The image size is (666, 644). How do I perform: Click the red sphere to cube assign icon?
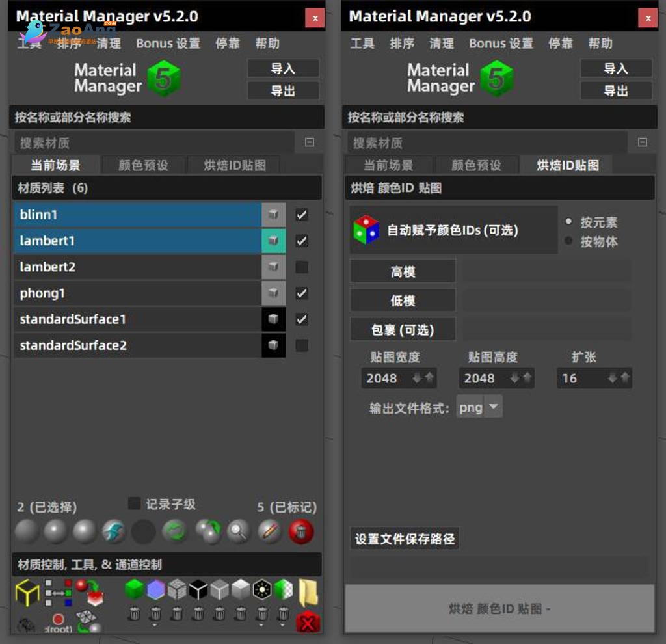point(90,592)
